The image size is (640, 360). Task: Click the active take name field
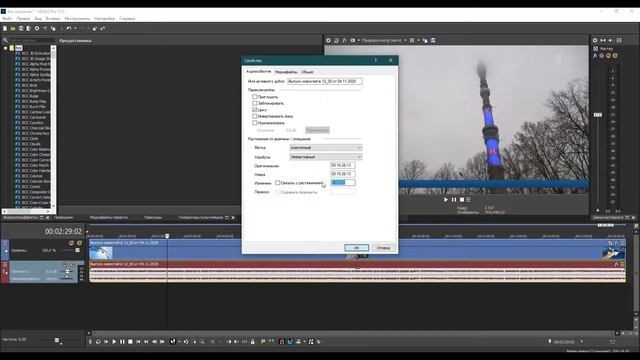(324, 81)
